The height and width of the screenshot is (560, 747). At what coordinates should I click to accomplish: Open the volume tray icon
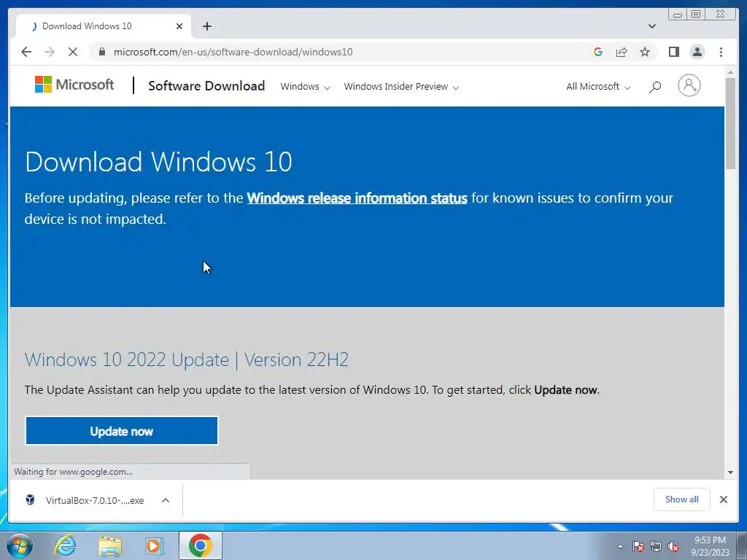(673, 546)
